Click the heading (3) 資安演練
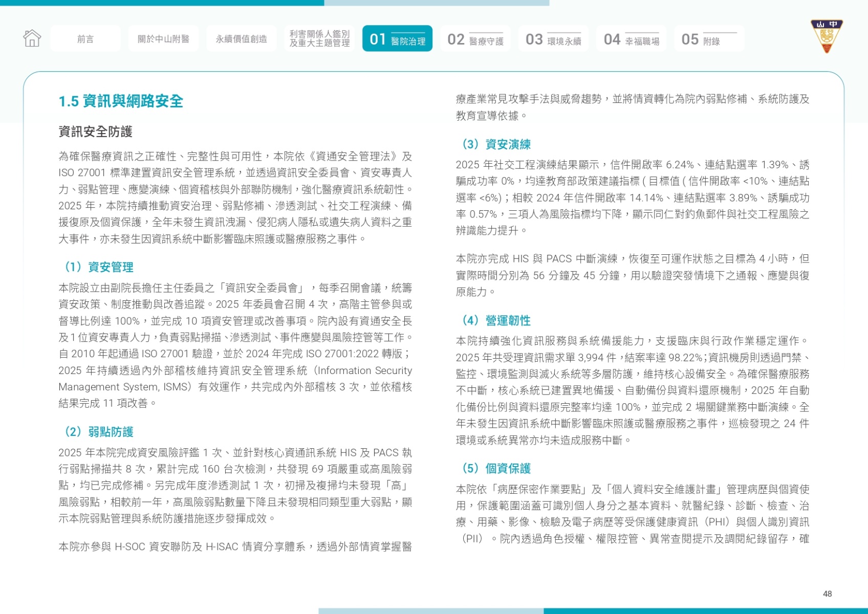The width and height of the screenshot is (868, 614). (493, 144)
